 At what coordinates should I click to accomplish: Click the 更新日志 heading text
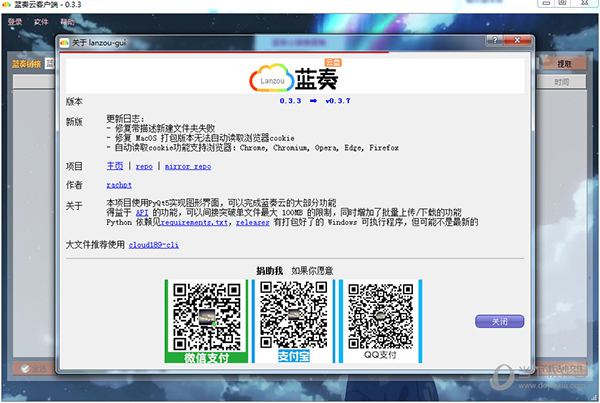coord(125,119)
